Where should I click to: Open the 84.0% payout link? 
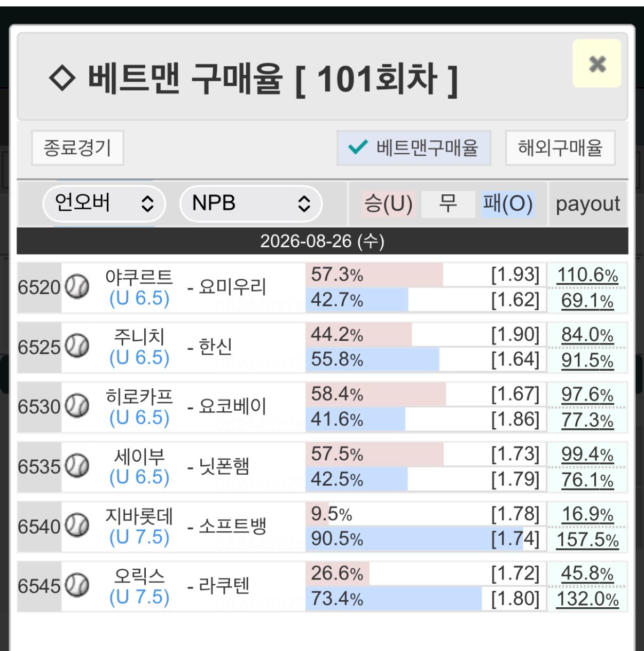[x=587, y=335]
